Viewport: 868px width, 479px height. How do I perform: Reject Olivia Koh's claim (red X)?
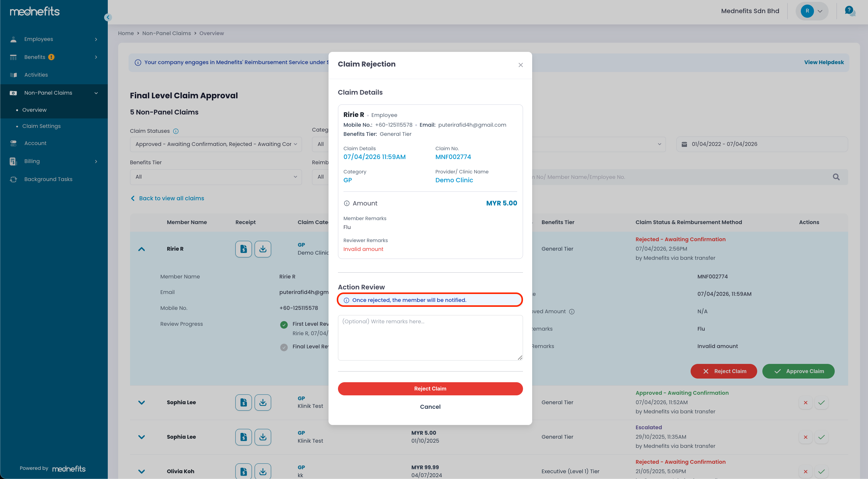click(805, 471)
